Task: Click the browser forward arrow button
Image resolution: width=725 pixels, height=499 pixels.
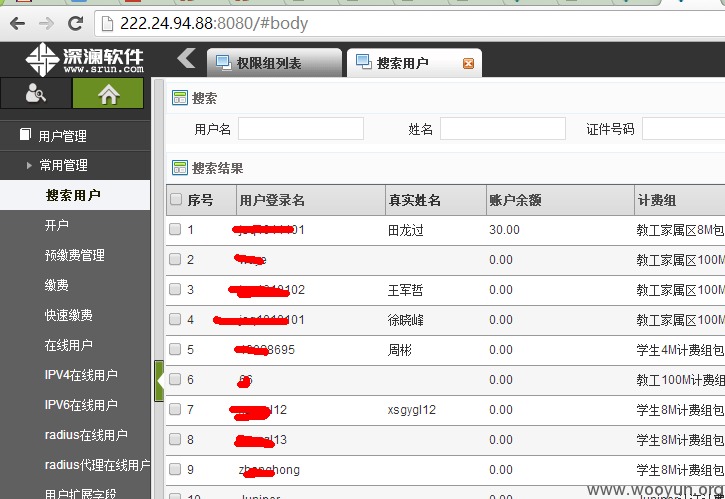Action: tap(46, 22)
